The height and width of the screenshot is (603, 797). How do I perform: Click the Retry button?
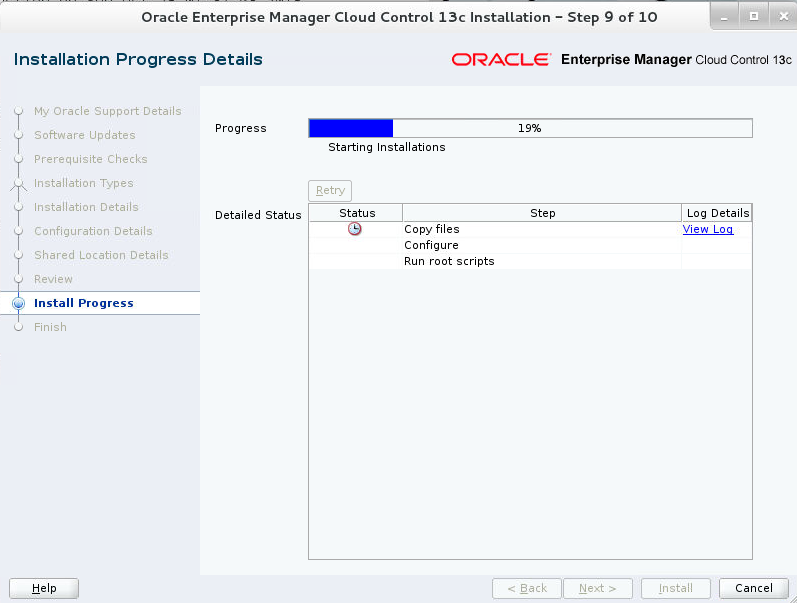pyautogui.click(x=330, y=191)
